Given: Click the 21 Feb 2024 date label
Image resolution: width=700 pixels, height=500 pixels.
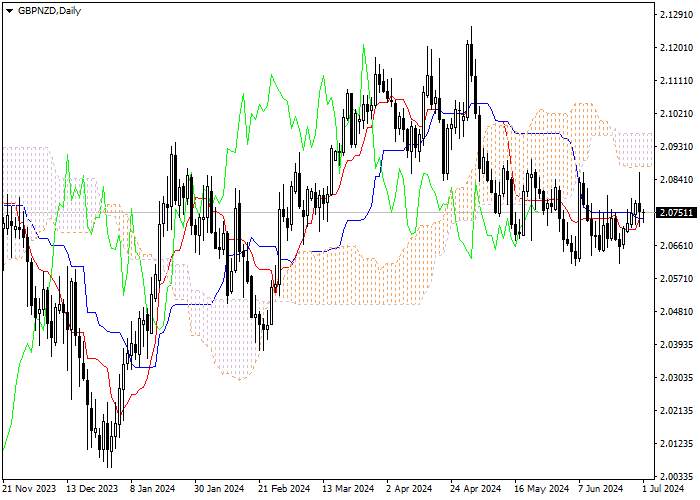Looking at the screenshot, I should tap(284, 489).
